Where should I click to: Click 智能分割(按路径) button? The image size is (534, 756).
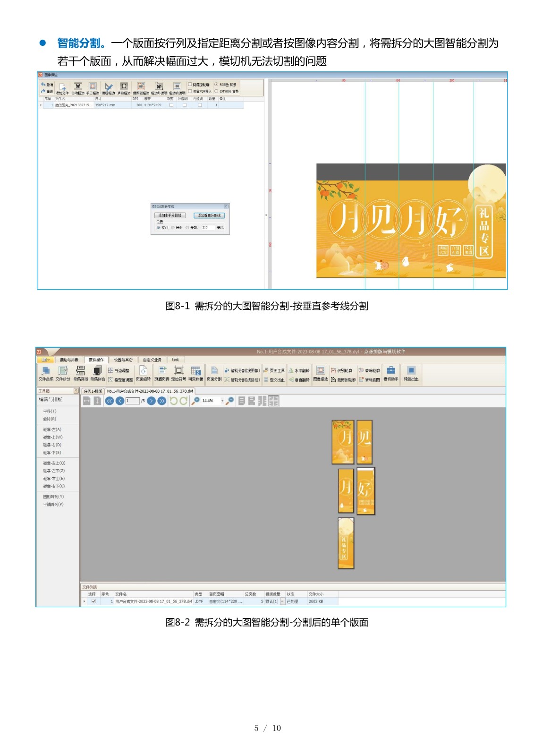click(x=242, y=379)
